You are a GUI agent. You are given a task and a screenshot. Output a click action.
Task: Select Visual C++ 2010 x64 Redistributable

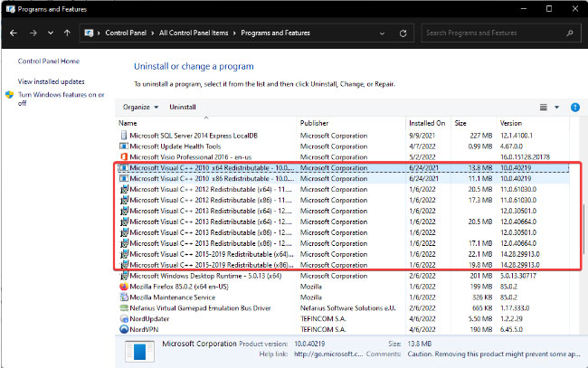coord(344,168)
